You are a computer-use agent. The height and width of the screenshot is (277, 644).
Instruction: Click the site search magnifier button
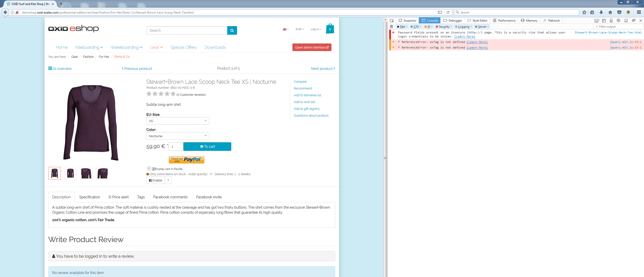232,30
